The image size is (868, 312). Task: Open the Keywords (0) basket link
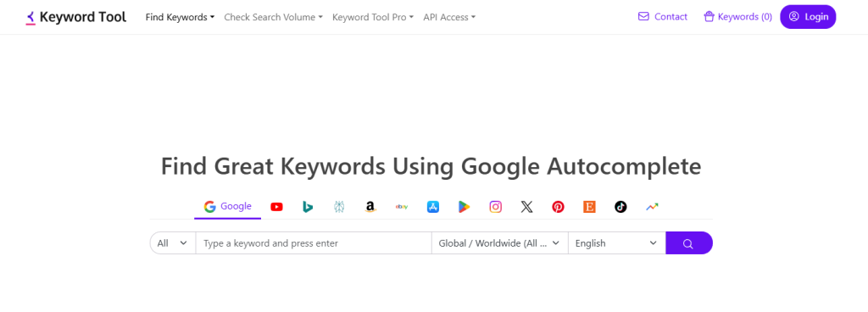[738, 17]
